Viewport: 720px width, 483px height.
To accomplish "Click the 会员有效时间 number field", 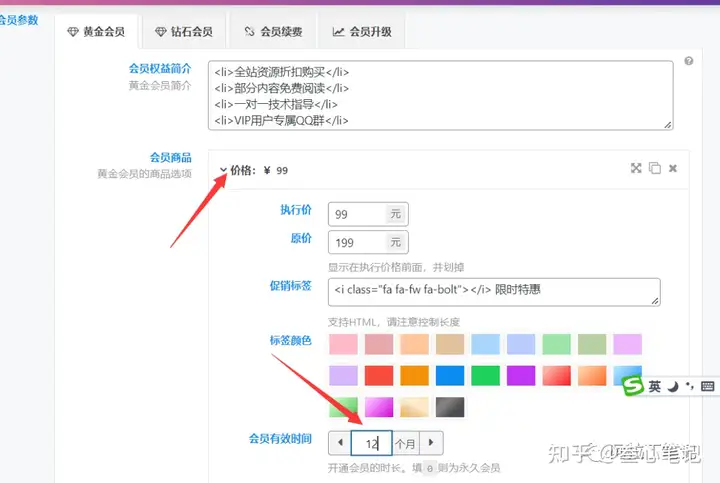I will 371,443.
